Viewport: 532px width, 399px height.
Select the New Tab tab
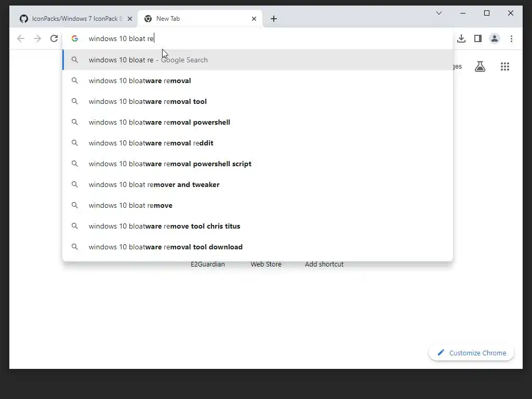(200, 19)
